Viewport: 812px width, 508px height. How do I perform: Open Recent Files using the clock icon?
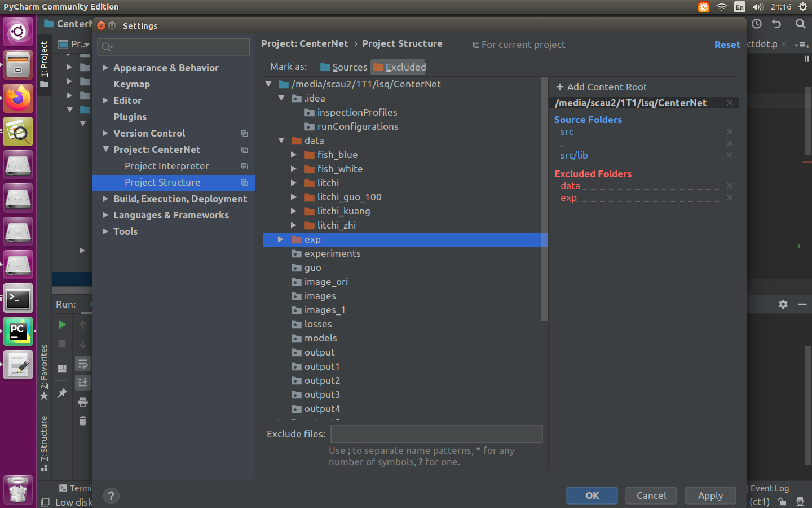coord(757,24)
